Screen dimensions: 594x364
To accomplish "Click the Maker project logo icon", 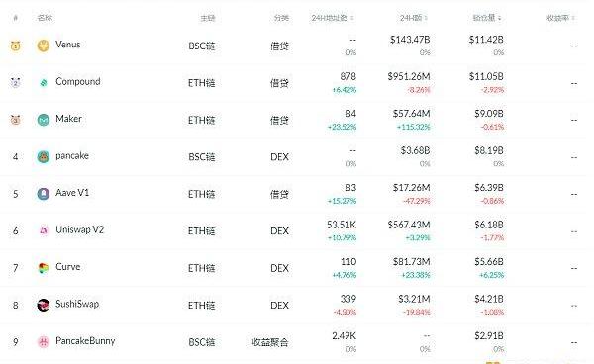I will coord(44,120).
